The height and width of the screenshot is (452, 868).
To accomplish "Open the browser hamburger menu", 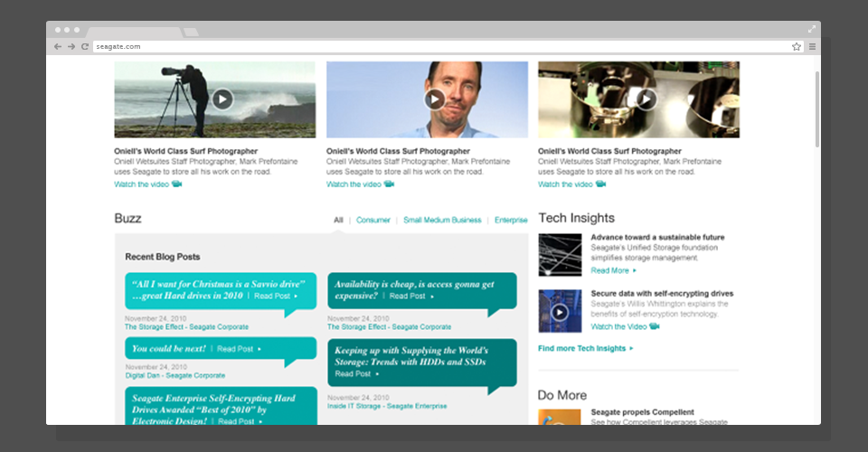I will coord(812,46).
